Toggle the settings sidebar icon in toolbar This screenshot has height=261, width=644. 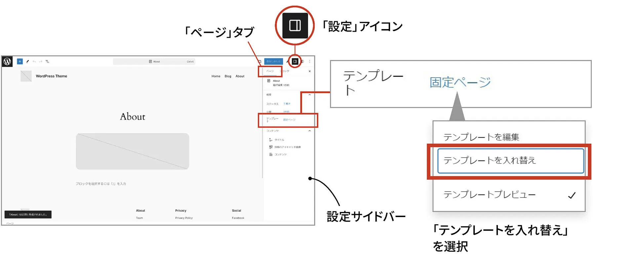pyautogui.click(x=295, y=62)
